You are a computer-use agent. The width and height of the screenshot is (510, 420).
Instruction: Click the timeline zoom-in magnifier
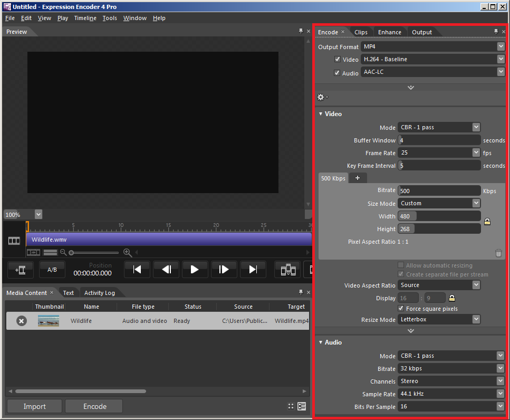(x=127, y=253)
